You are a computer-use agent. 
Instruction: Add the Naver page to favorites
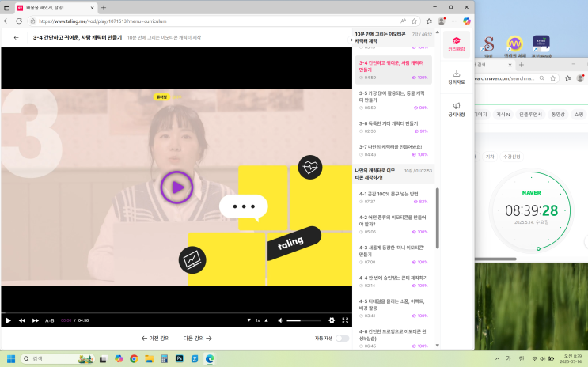coord(552,78)
